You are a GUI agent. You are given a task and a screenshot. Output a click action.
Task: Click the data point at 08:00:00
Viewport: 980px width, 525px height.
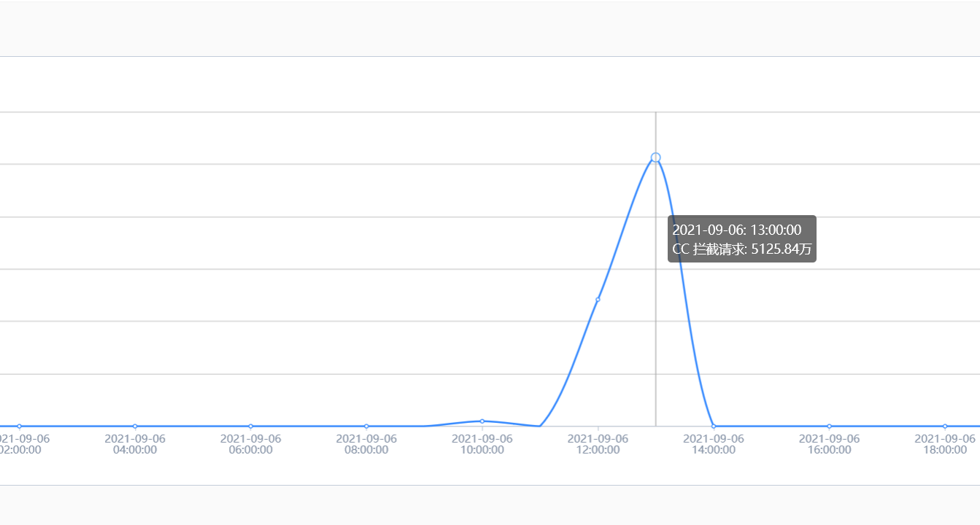pyautogui.click(x=366, y=427)
